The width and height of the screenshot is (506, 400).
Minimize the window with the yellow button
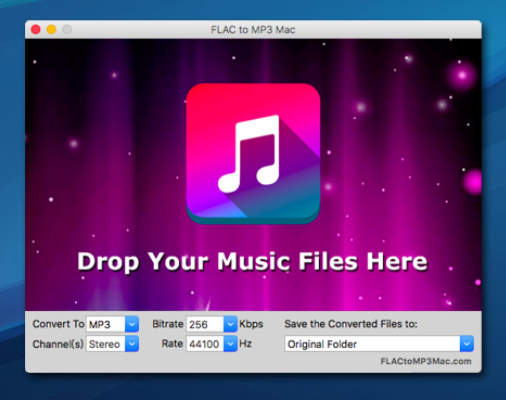click(x=51, y=30)
